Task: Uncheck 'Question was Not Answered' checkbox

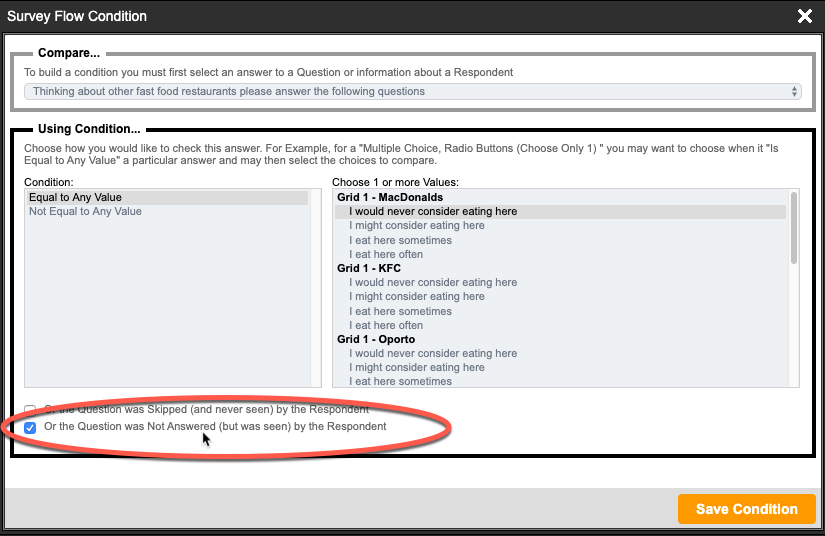Action: coord(30,427)
